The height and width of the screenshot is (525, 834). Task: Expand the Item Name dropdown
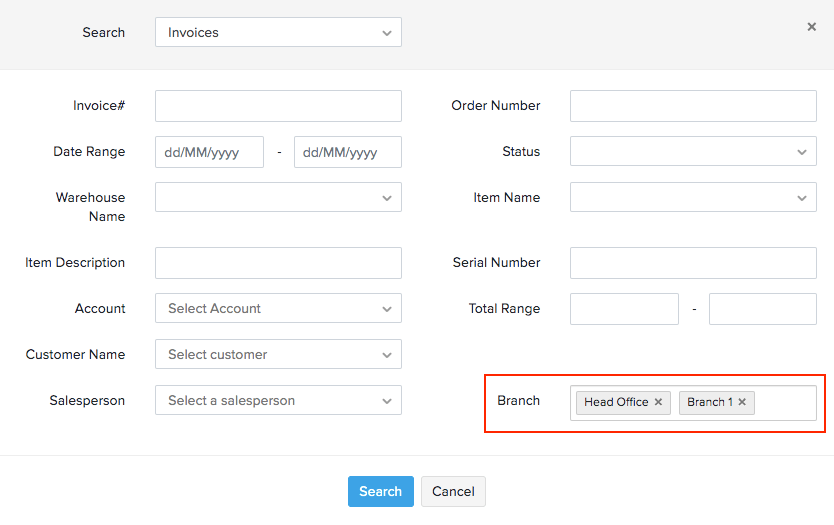coord(693,198)
